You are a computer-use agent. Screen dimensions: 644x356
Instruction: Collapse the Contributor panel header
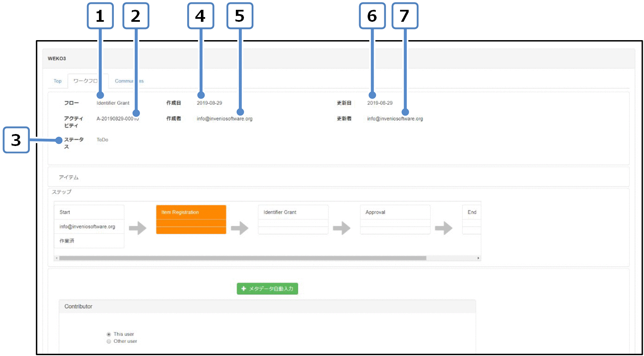click(78, 306)
